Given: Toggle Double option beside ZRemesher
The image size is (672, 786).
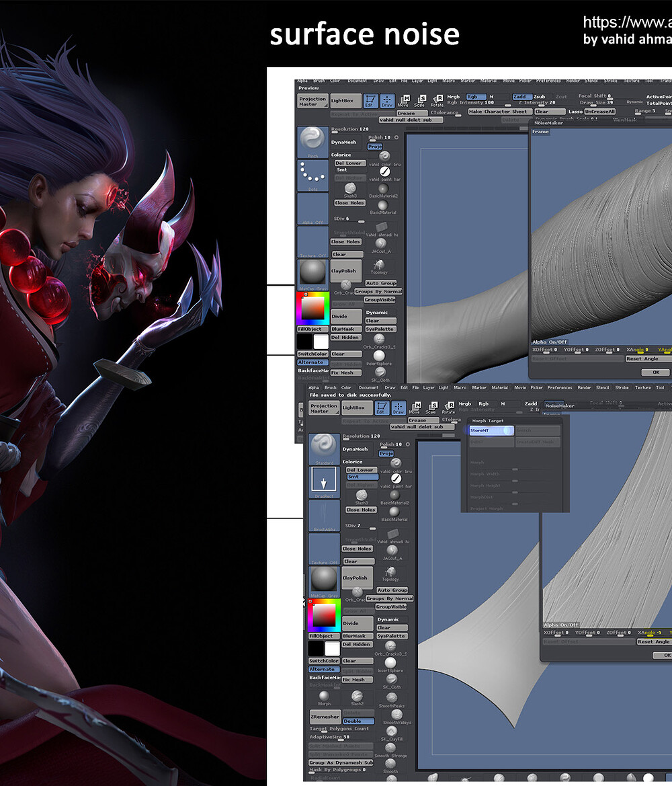Looking at the screenshot, I should [x=358, y=721].
